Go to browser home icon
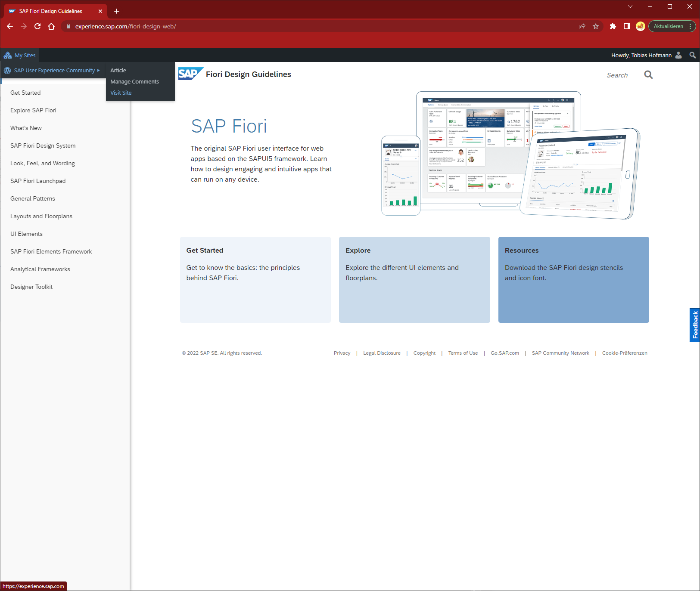700x591 pixels. click(x=51, y=26)
